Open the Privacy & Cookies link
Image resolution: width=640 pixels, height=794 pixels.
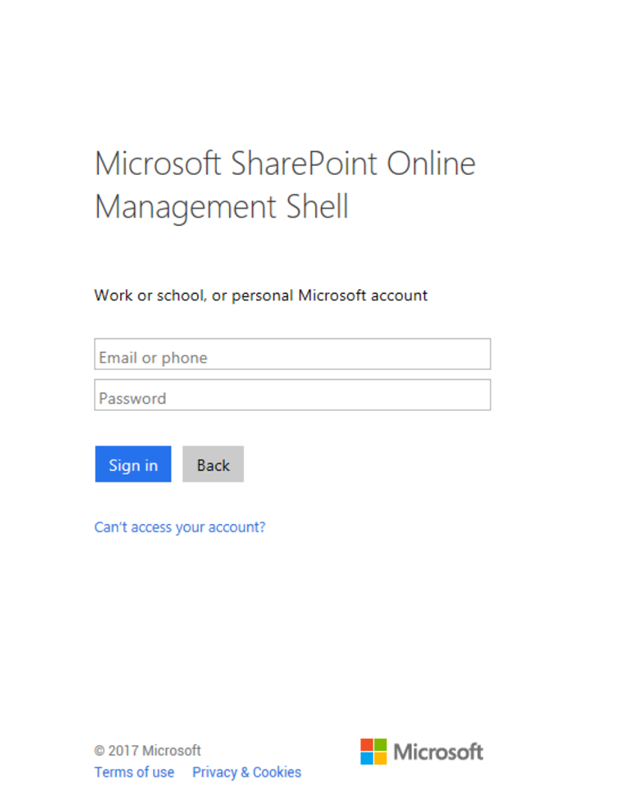[247, 772]
